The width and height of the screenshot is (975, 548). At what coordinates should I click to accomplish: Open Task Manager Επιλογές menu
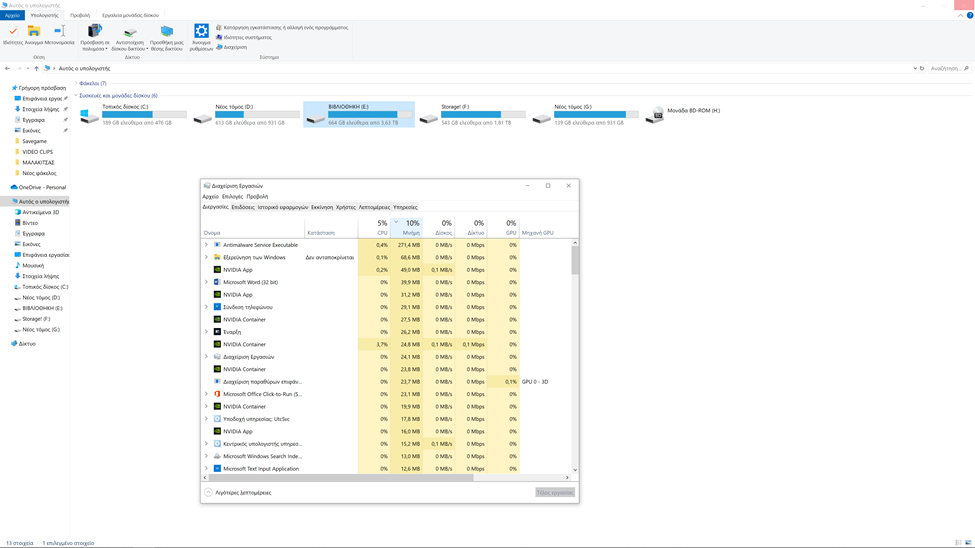[232, 197]
